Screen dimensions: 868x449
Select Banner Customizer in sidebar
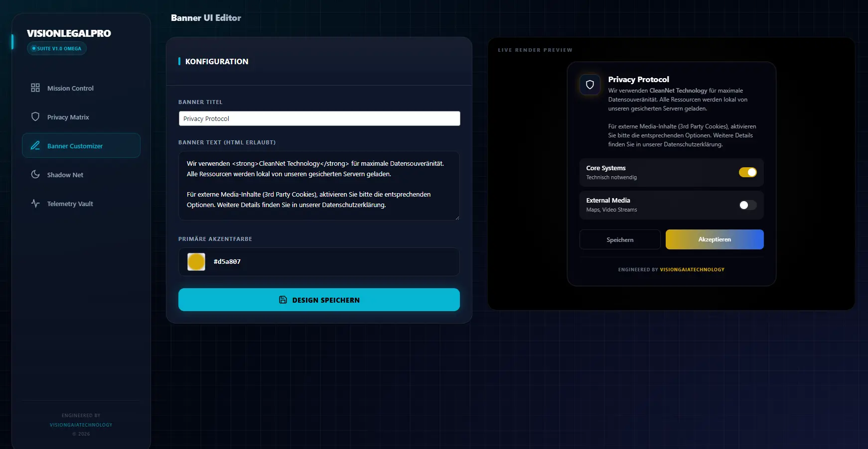point(81,145)
